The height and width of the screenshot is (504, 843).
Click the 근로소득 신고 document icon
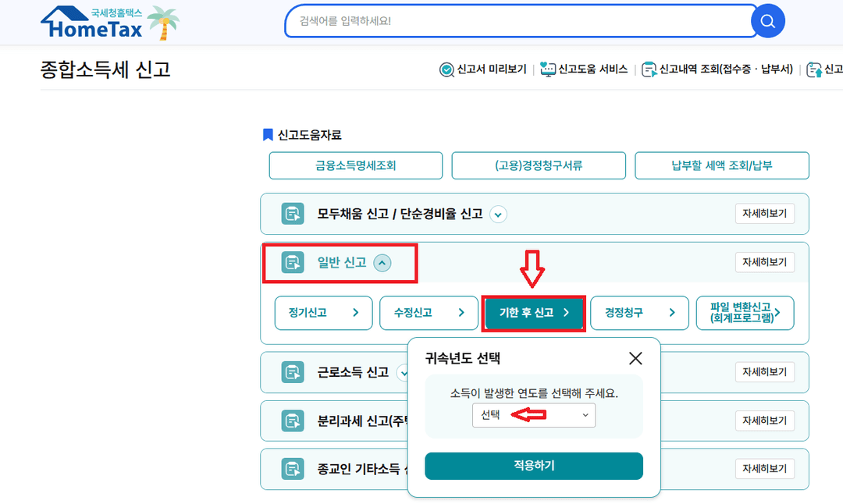pyautogui.click(x=293, y=372)
